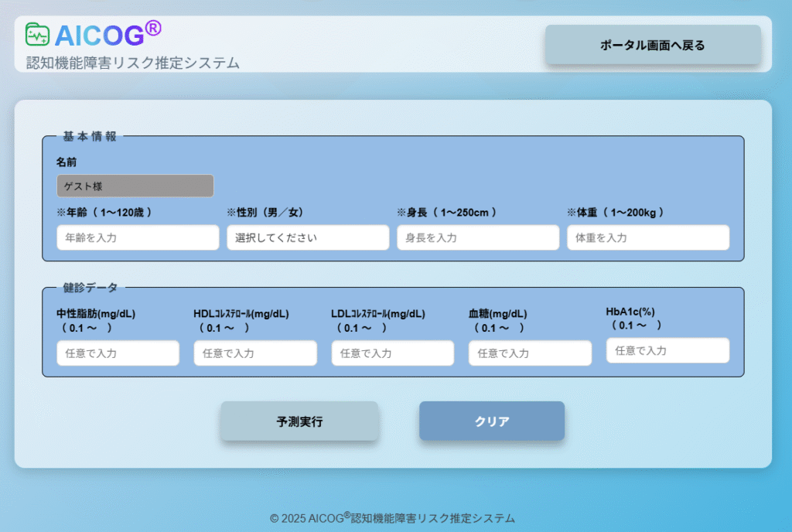This screenshot has height=532, width=792.
Task: Open the 性別 選択してください dropdown
Action: tap(308, 237)
